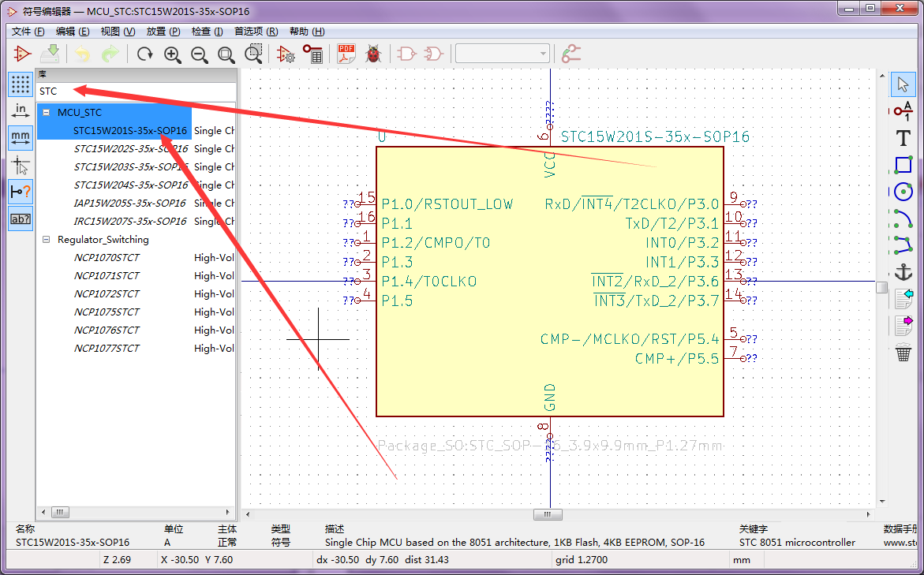Select IAP15W205S-35x-SOP16 in the tree
The width and height of the screenshot is (924, 575).
click(x=129, y=203)
